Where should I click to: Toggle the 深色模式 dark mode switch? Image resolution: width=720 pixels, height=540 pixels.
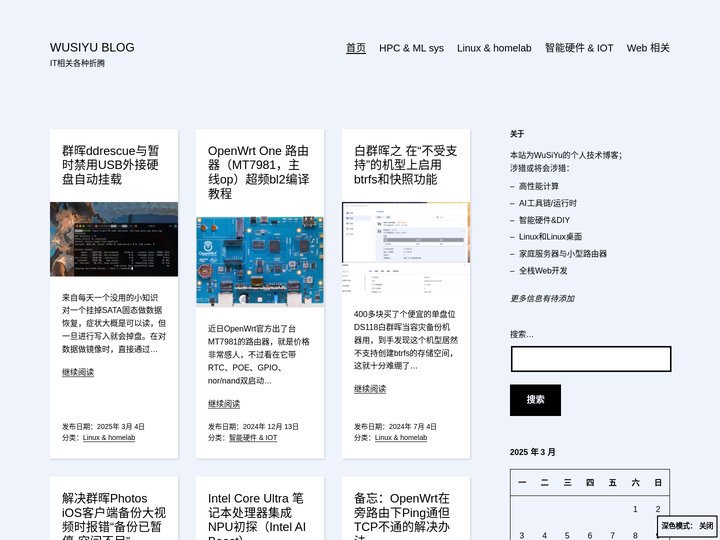(x=687, y=526)
